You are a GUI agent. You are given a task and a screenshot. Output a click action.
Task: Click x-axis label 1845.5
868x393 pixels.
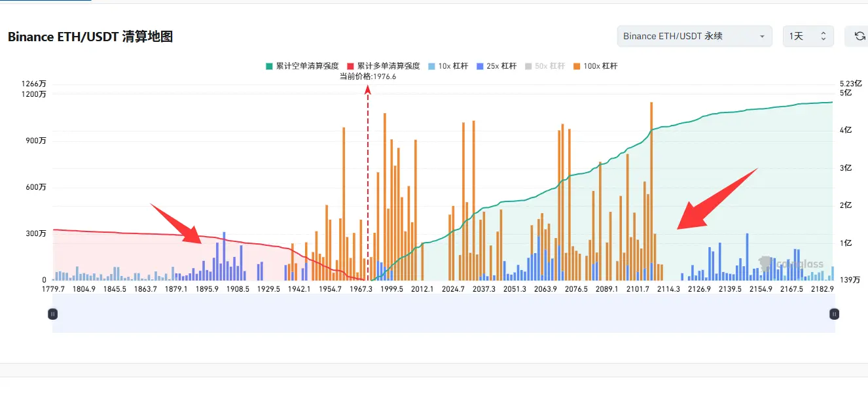(x=115, y=289)
